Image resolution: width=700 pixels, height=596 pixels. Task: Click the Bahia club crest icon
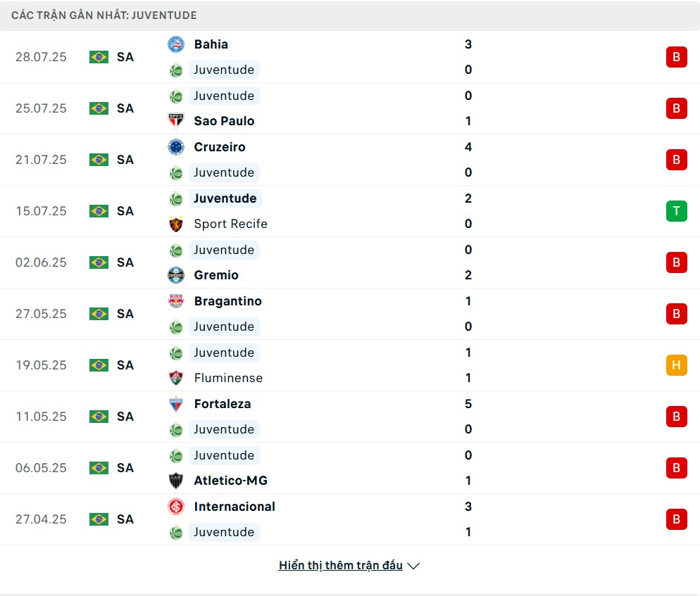coord(175,44)
